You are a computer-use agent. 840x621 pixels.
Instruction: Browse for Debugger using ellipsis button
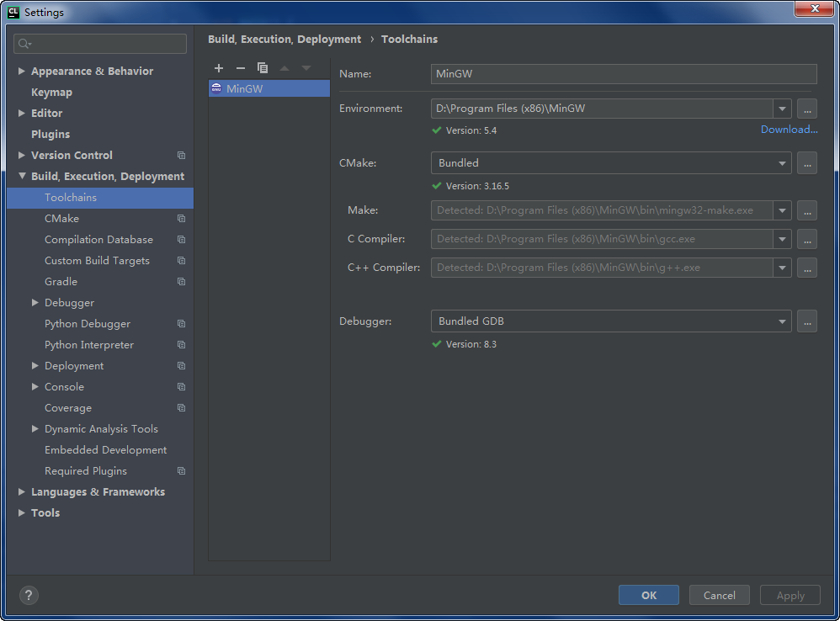click(x=806, y=321)
